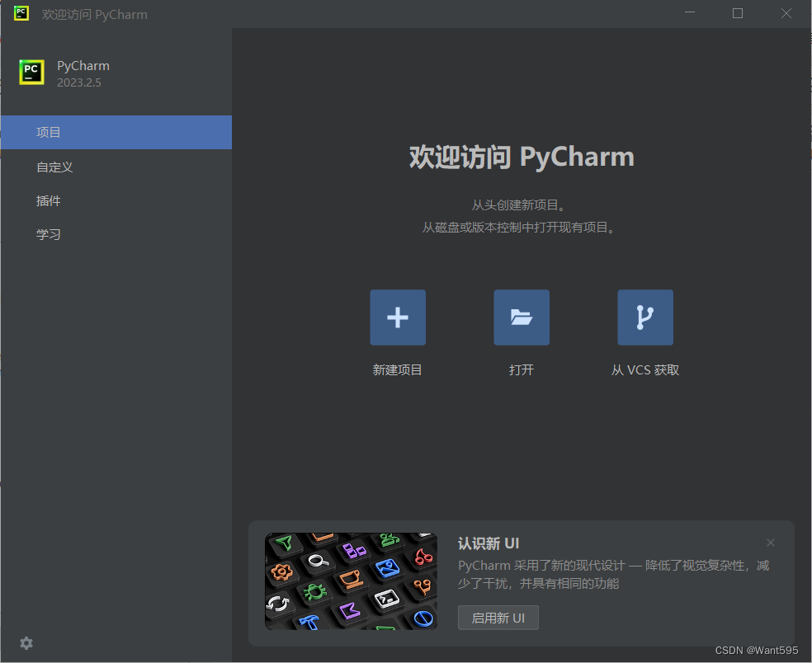Click the Get from VCS branch icon
The height and width of the screenshot is (663, 812).
tap(644, 317)
